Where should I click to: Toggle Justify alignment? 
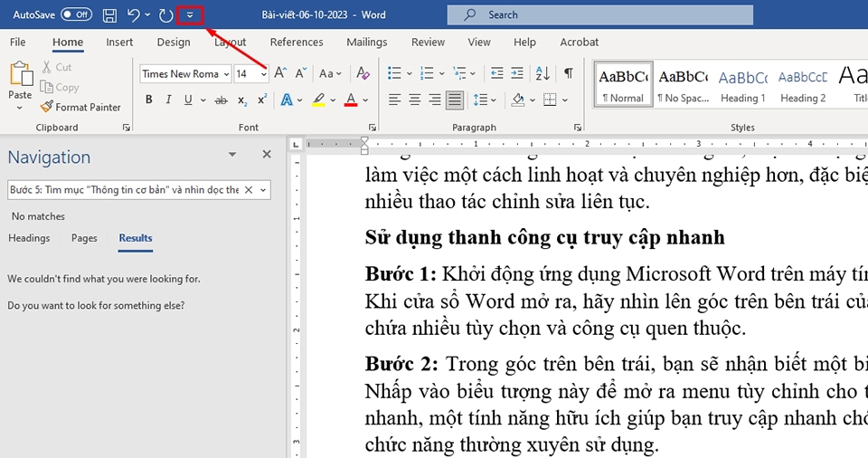(455, 100)
